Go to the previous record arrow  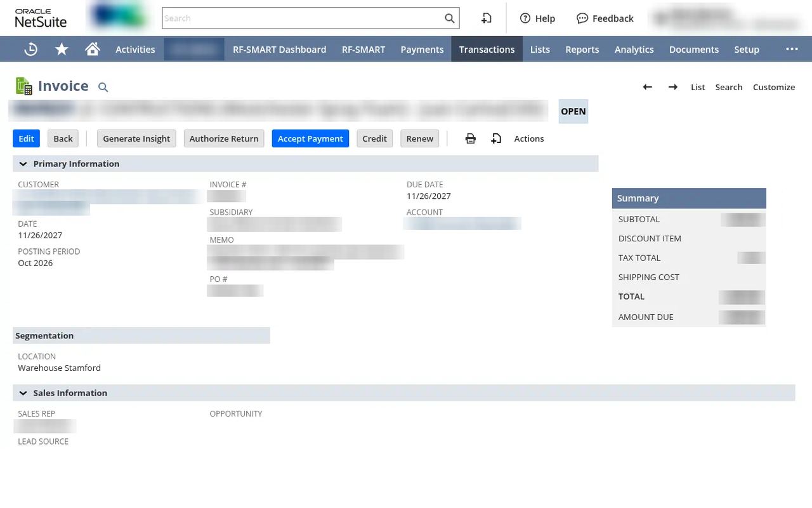[x=648, y=87]
